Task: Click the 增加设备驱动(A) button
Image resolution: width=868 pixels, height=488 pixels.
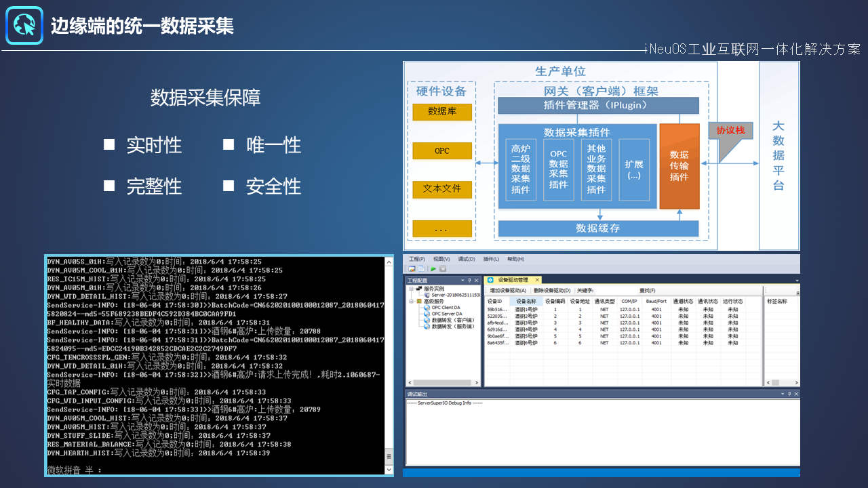Action: coord(507,291)
